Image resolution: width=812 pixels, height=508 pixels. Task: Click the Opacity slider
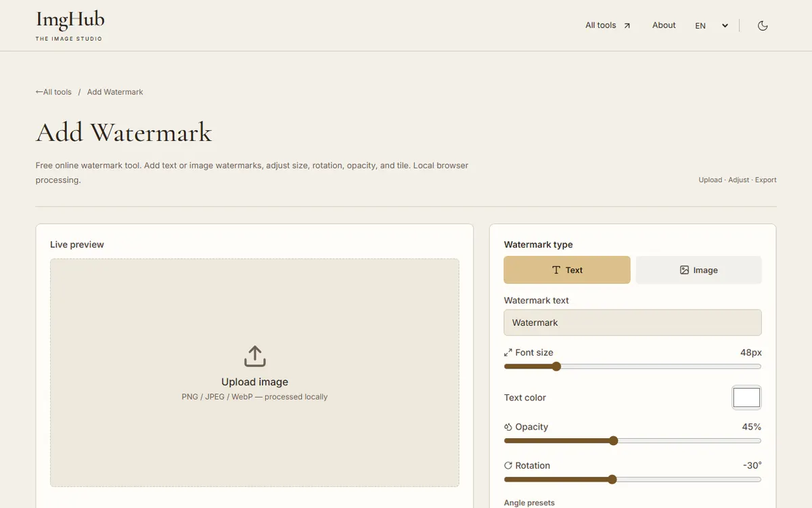point(633,441)
